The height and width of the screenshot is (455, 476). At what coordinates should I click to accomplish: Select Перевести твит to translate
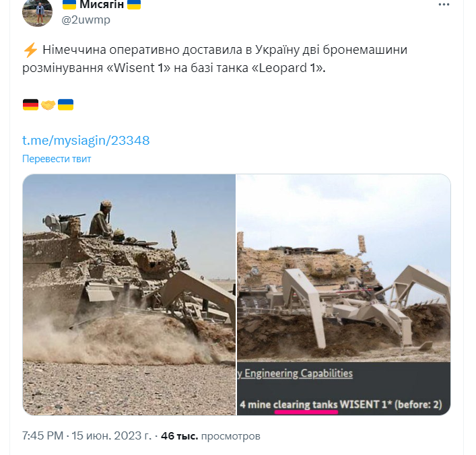[57, 159]
